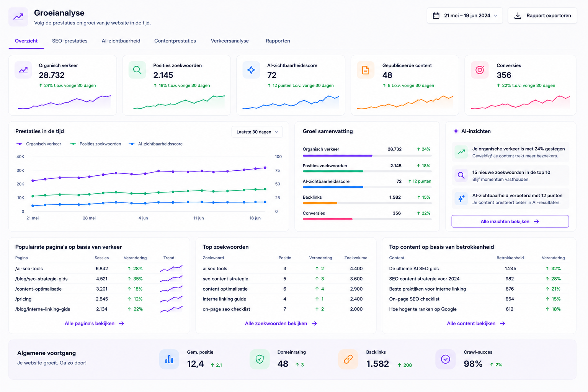Click the AI-zichtbaarheidsscore sparkle icon
Image resolution: width=588 pixels, height=392 pixels.
251,70
